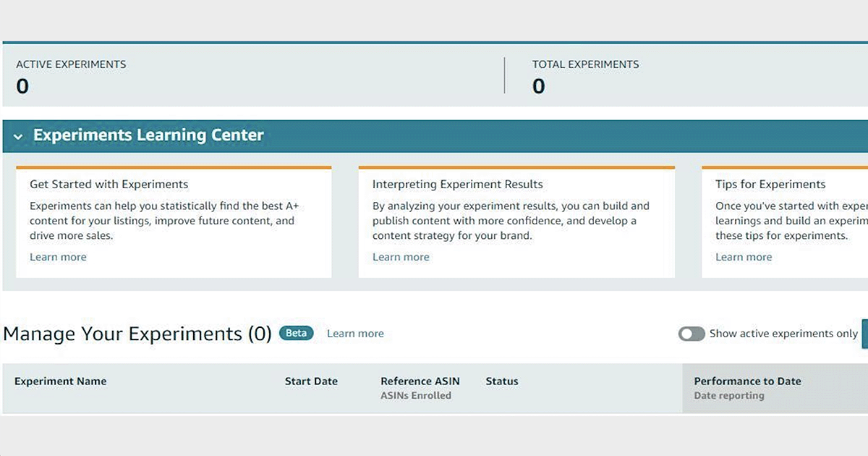This screenshot has height=456, width=868.
Task: Click the ASINs Enrolled subheader
Action: 416,396
